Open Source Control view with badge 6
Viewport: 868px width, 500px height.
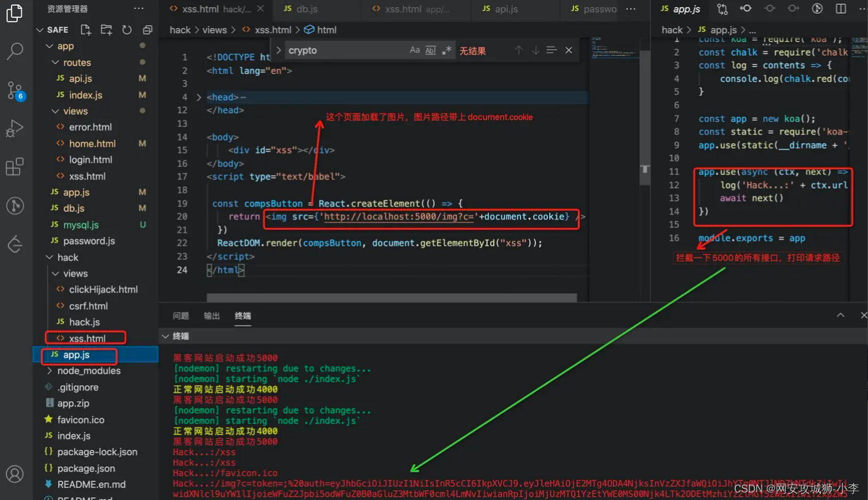14,90
